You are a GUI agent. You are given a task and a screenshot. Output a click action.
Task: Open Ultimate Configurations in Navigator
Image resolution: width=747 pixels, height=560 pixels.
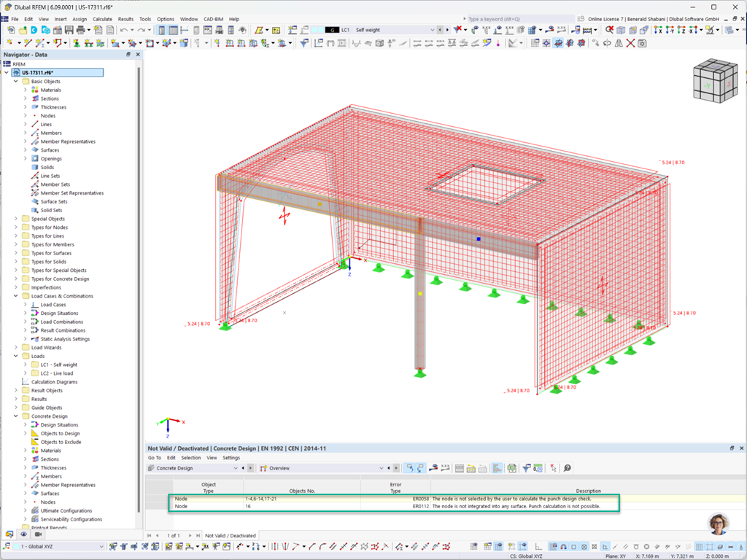(66, 510)
